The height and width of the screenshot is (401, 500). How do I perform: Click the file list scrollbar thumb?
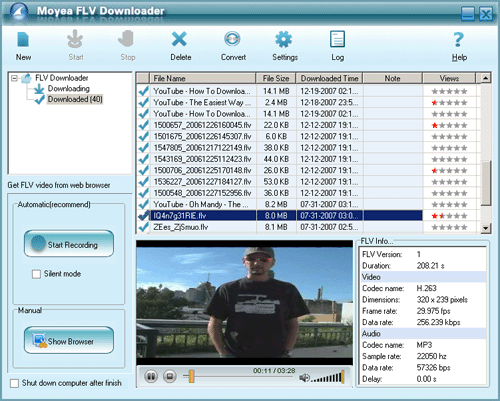[486, 183]
